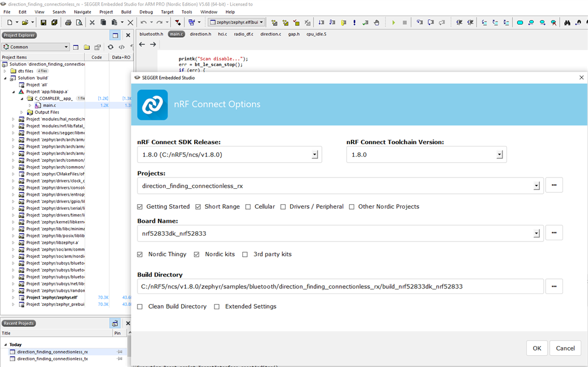Switch to the radio_df.c editor tab
The image size is (588, 367).
(243, 34)
